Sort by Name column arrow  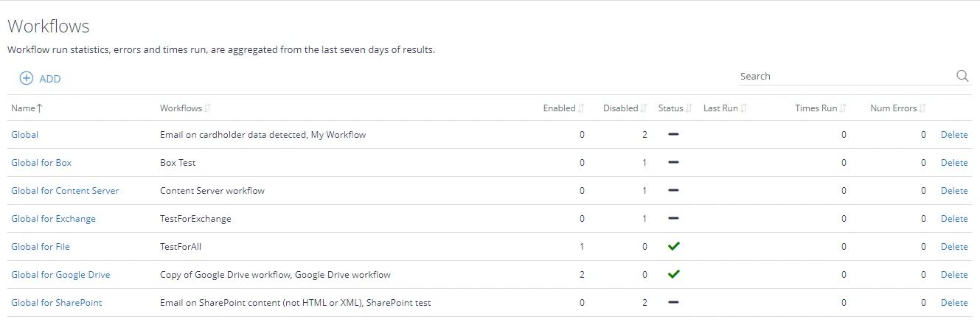pyautogui.click(x=40, y=108)
